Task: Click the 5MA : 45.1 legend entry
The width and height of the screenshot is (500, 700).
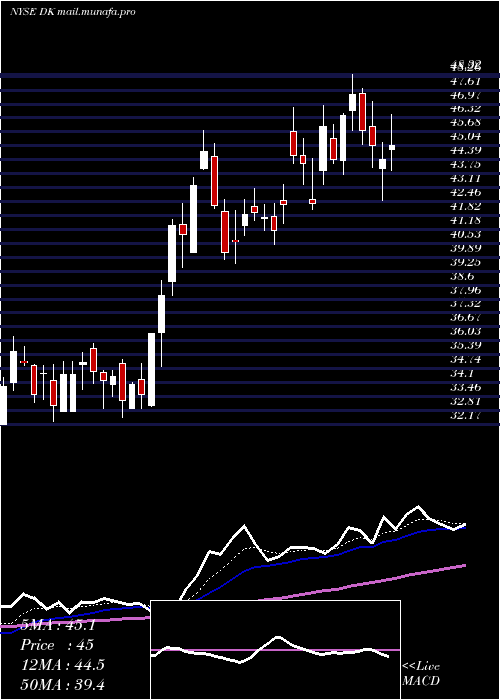Action: (58, 625)
